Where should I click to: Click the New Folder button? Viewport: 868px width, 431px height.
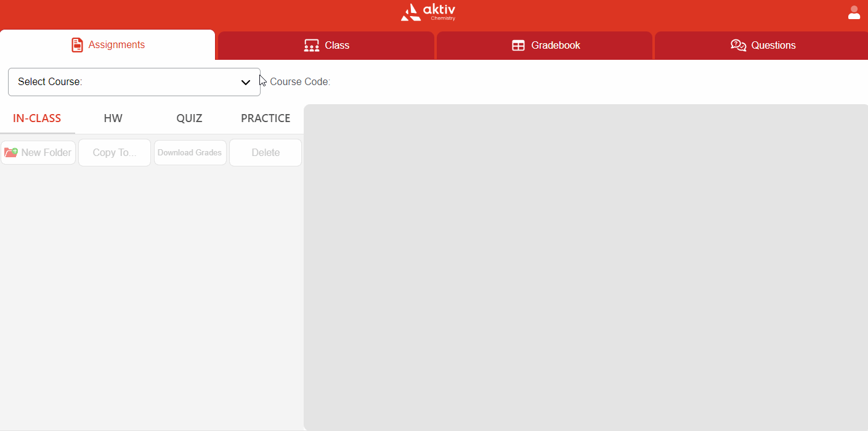tap(38, 152)
